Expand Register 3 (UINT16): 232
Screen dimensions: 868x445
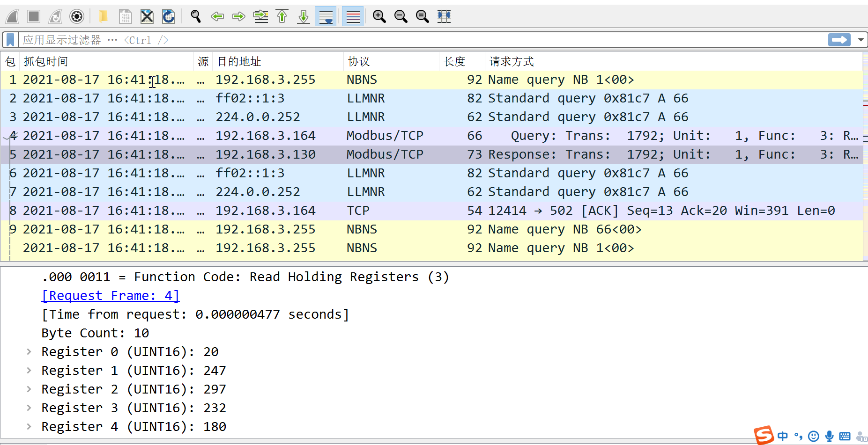point(29,408)
